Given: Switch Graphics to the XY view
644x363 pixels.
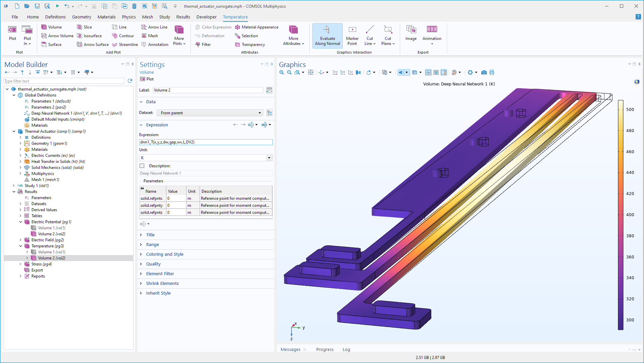Looking at the screenshot, I should [x=335, y=72].
